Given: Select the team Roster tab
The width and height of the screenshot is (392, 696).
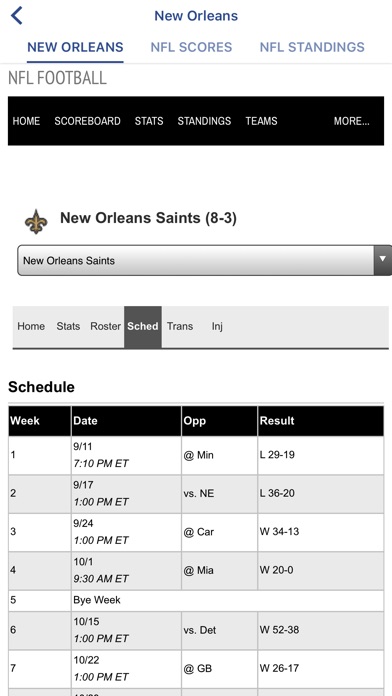Looking at the screenshot, I should (105, 326).
